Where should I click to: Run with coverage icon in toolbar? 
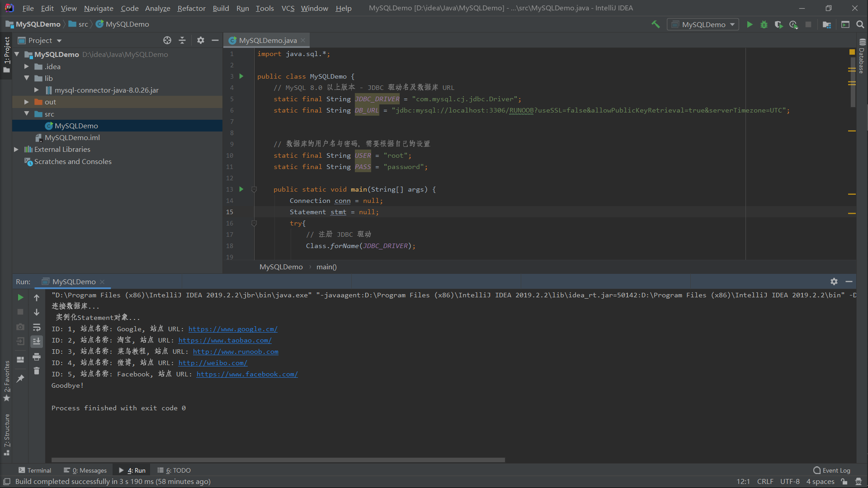coord(778,24)
